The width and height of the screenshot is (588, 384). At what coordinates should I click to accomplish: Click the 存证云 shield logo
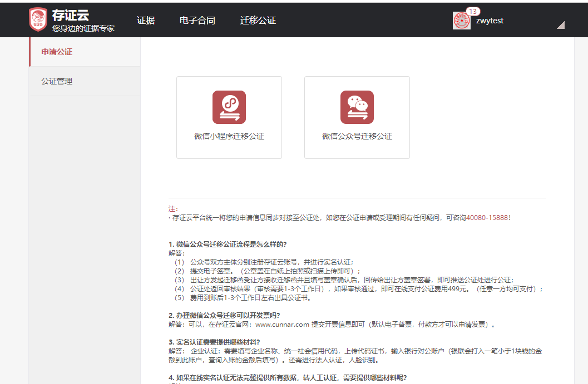coord(38,19)
